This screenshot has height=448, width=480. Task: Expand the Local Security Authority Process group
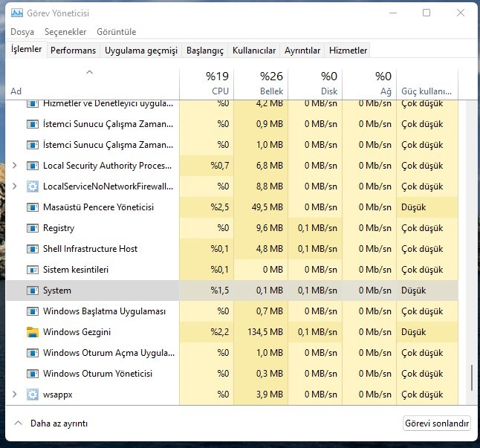pyautogui.click(x=14, y=166)
